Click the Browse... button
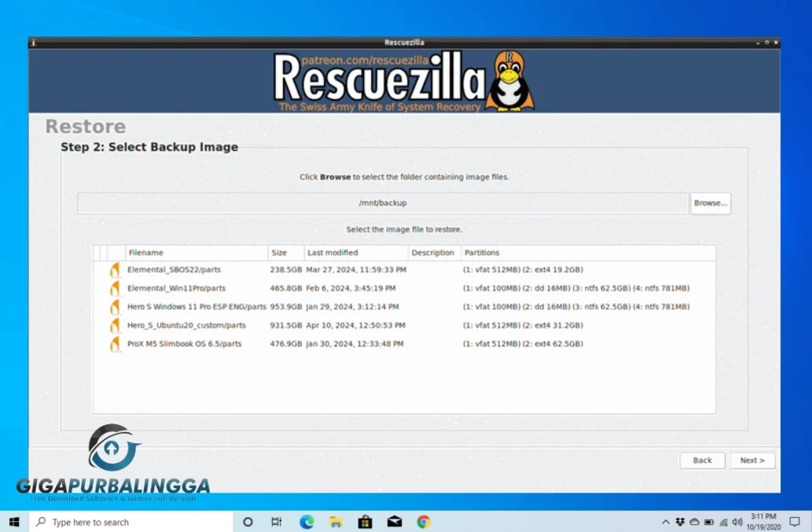The width and height of the screenshot is (812, 532). click(x=711, y=203)
